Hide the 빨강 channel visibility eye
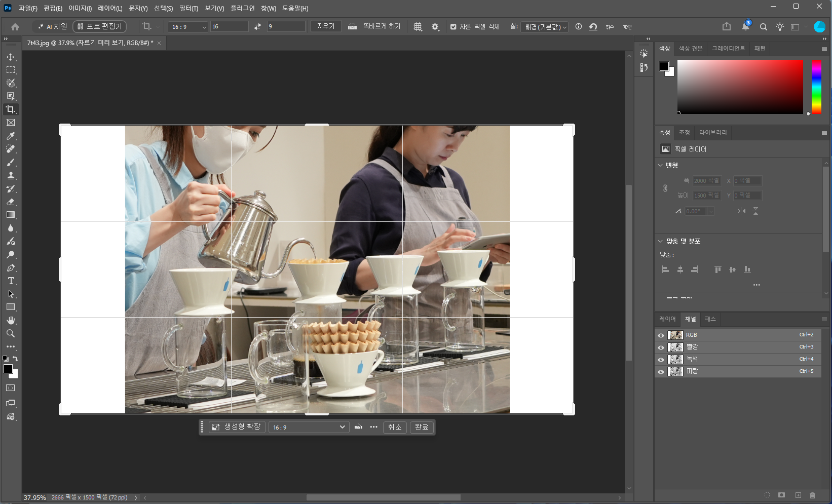 pyautogui.click(x=661, y=347)
